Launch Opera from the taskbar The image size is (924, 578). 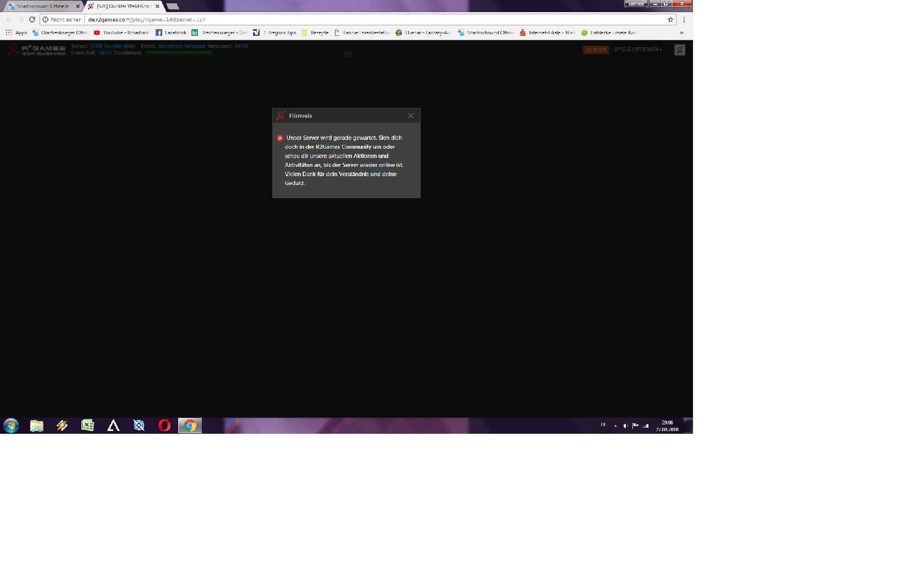[x=164, y=426]
